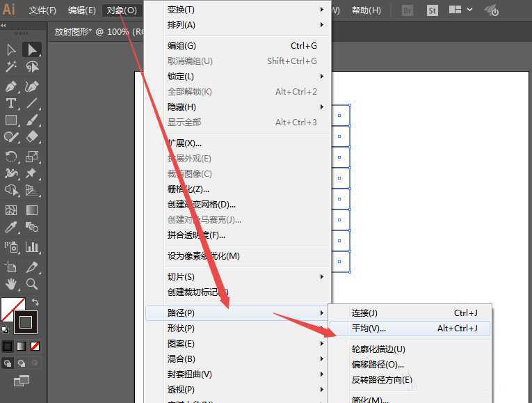Select the Hand tool
The height and width of the screenshot is (403, 532).
tap(11, 284)
